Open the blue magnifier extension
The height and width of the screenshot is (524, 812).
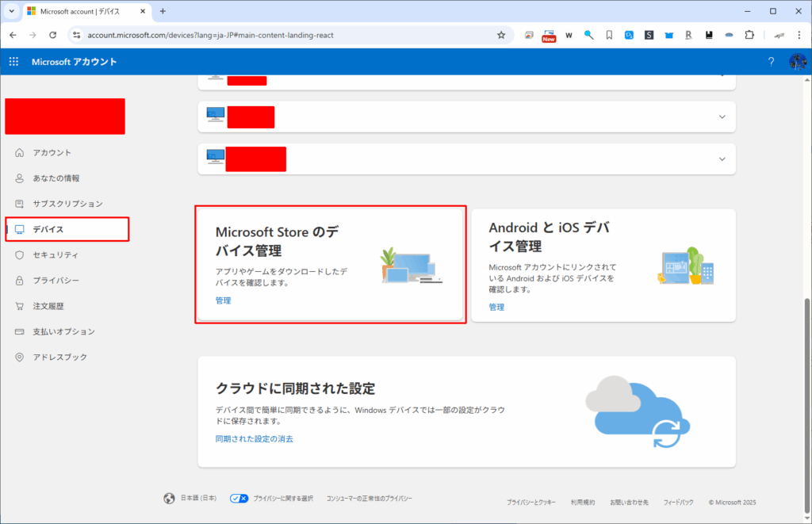click(589, 35)
